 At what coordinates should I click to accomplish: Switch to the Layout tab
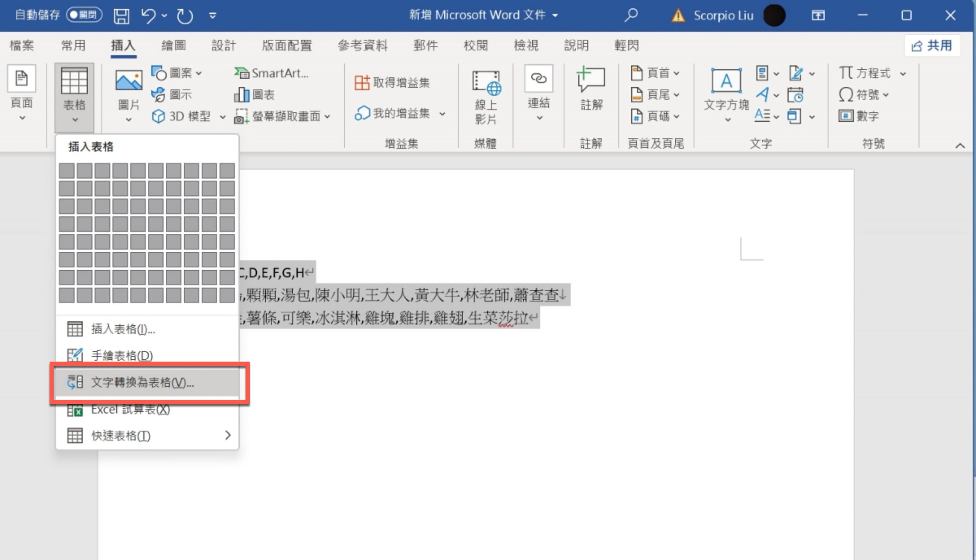287,45
